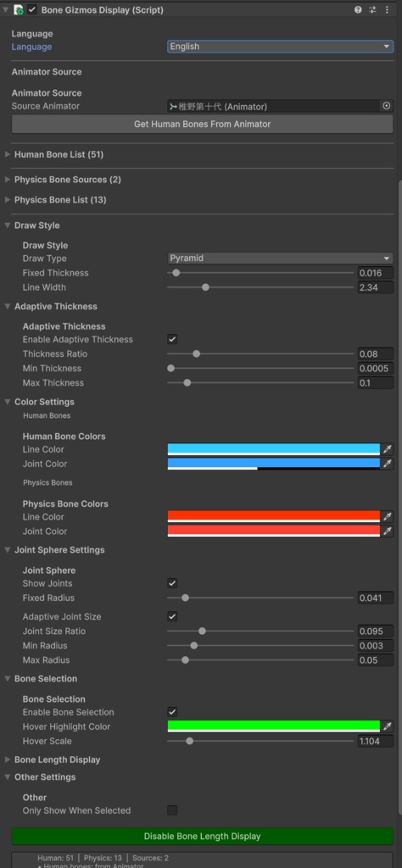Click the script component icon
This screenshot has width=402, height=868.
coord(19,10)
